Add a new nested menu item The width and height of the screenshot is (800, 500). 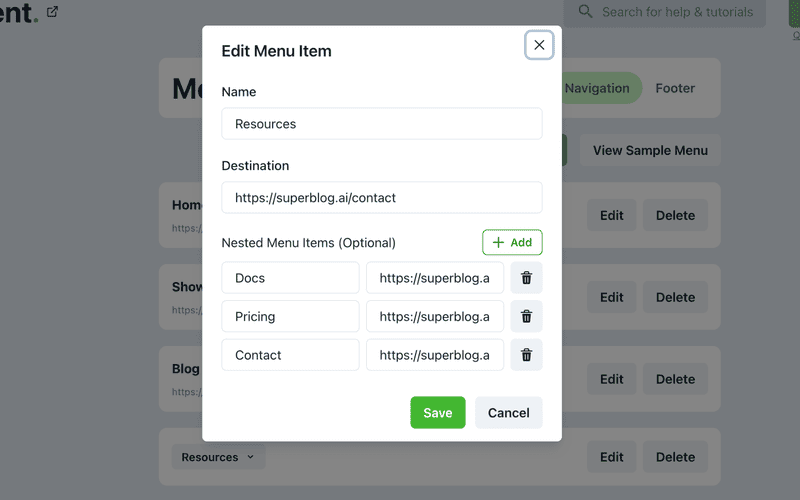tap(512, 243)
